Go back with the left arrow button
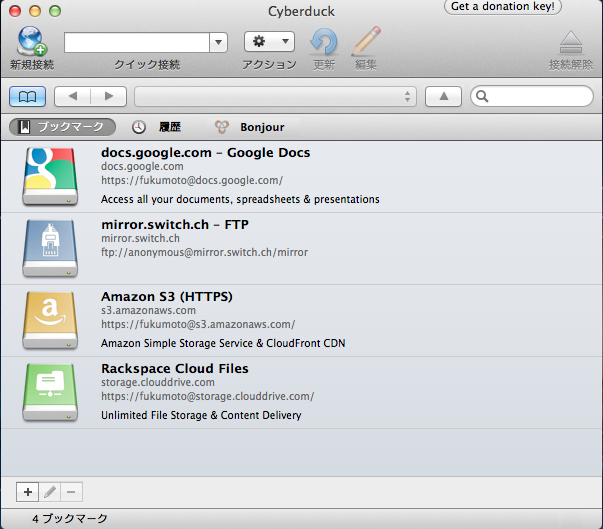 pos(73,96)
